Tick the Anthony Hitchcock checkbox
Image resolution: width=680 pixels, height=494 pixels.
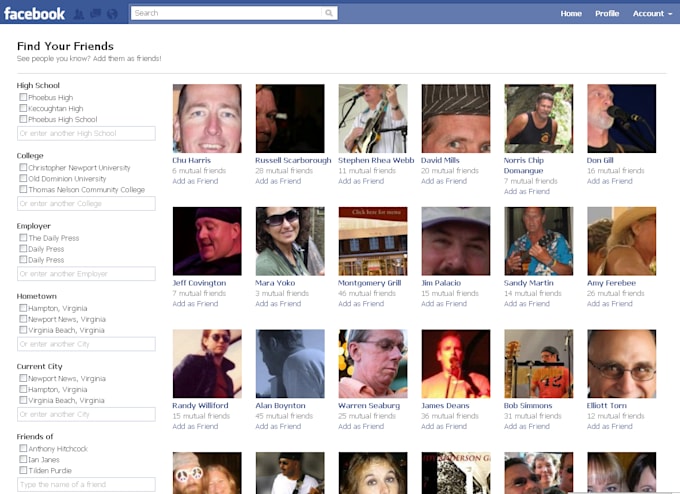click(x=23, y=448)
